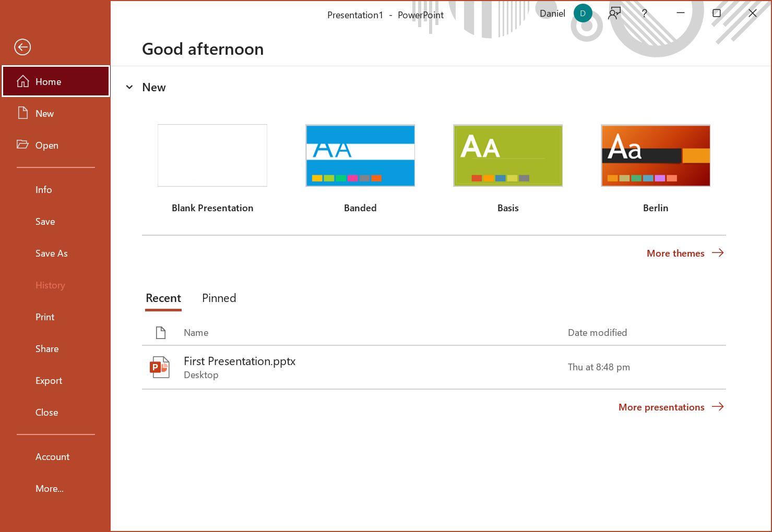Click the New document icon in sidebar

pyautogui.click(x=23, y=113)
